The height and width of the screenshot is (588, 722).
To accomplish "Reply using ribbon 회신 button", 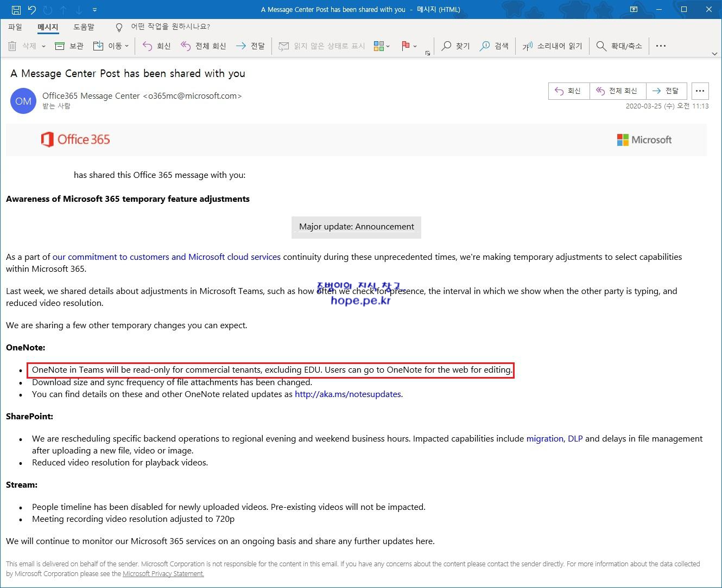I will (156, 46).
